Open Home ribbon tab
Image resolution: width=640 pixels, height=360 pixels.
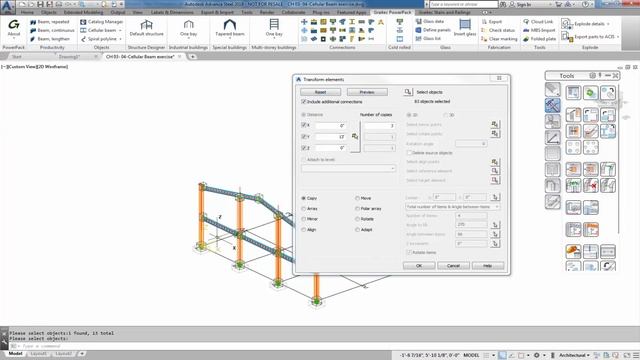[x=27, y=13]
